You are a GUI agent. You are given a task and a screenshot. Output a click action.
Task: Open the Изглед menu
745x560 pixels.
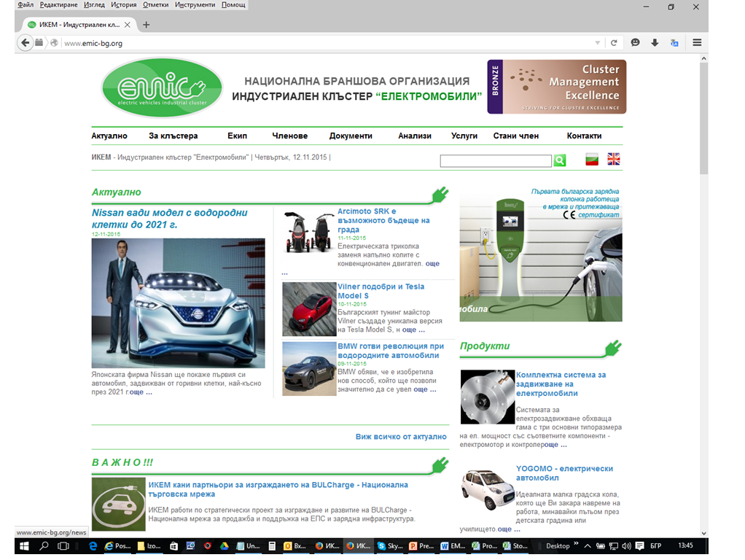[x=94, y=5]
